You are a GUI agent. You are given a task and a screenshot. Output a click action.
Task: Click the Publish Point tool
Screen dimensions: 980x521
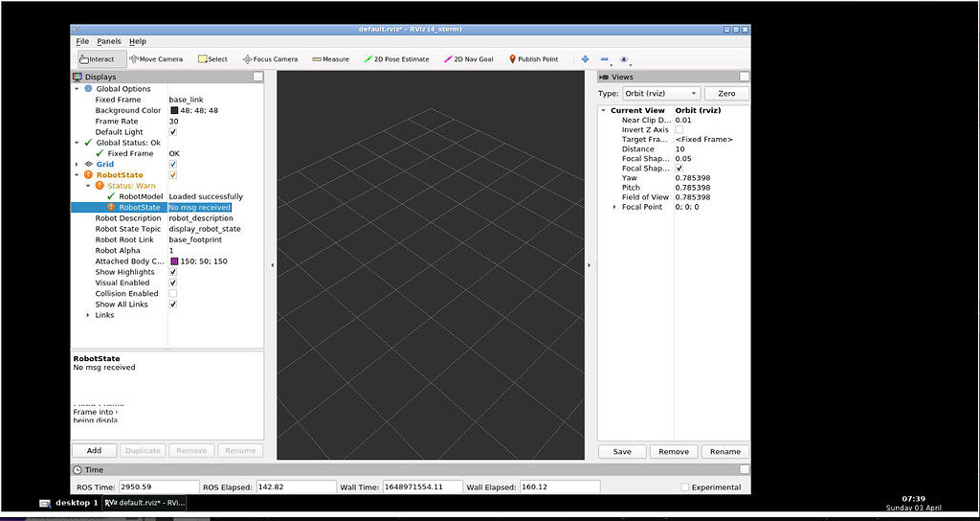[533, 59]
